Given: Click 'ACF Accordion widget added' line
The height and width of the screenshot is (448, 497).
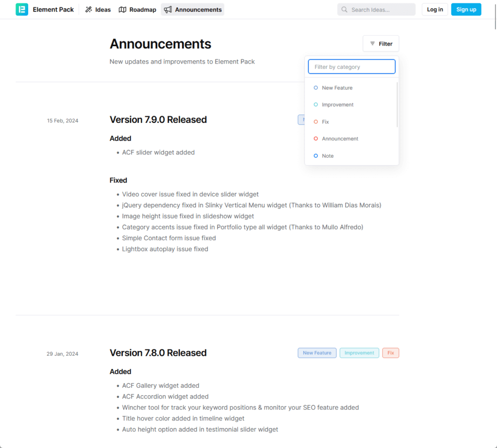Looking at the screenshot, I should 165,397.
